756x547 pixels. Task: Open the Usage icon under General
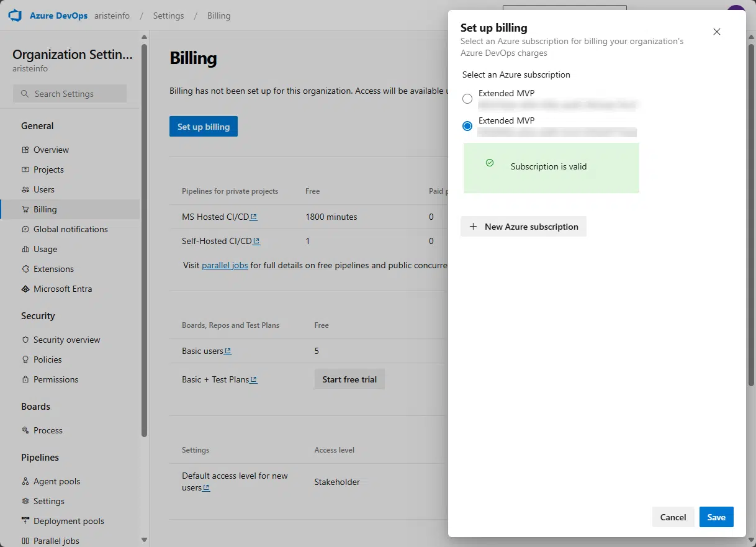pos(25,249)
